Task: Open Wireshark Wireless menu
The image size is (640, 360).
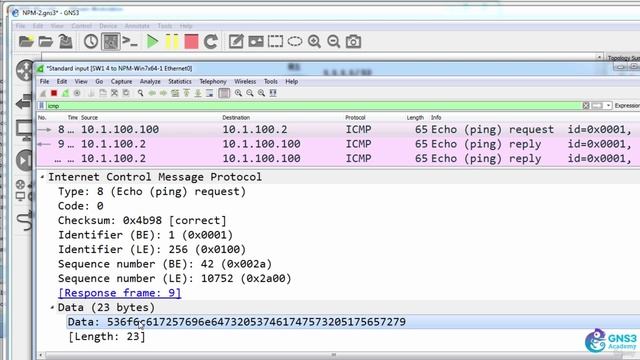Action: coord(245,82)
